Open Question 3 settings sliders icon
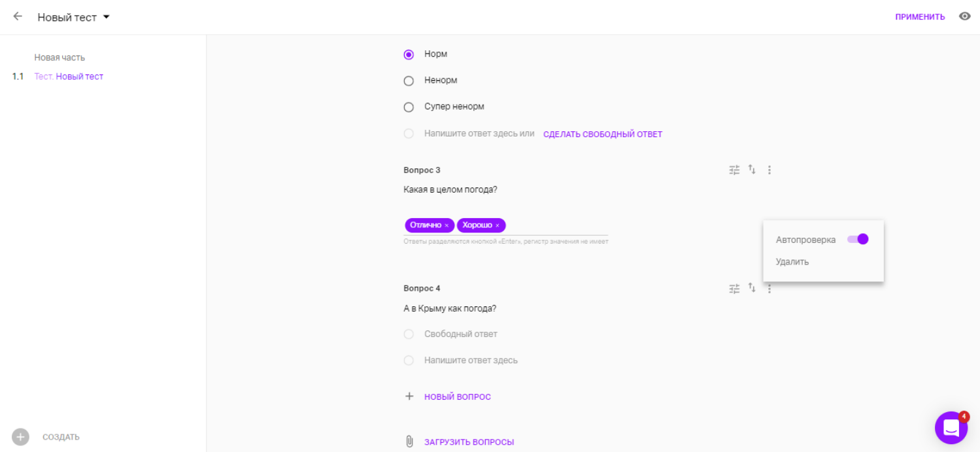Viewport: 980px width, 452px height. point(735,170)
